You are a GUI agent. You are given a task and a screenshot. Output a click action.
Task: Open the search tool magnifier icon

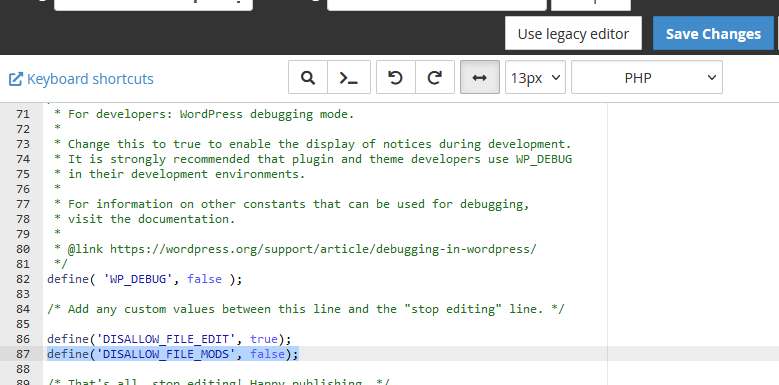pyautogui.click(x=308, y=77)
